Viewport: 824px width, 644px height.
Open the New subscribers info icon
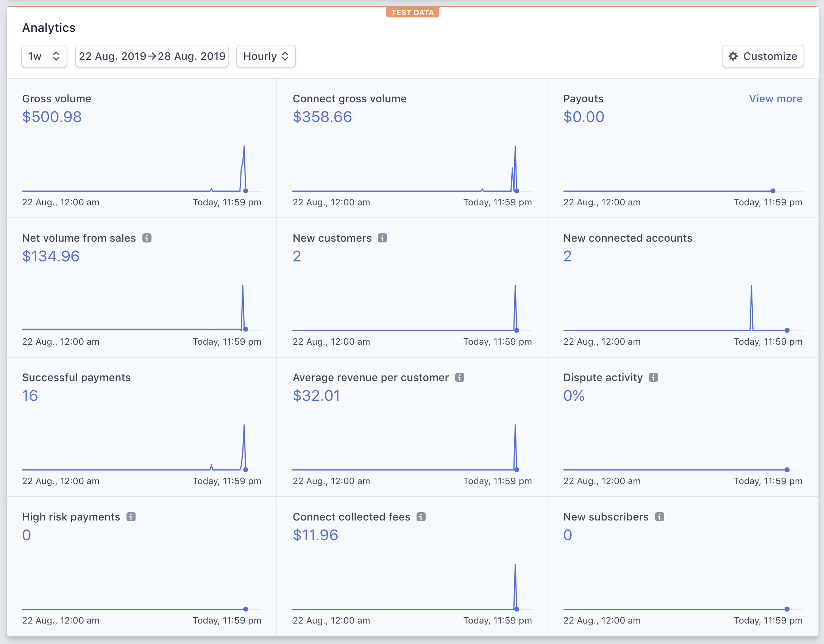coord(660,516)
